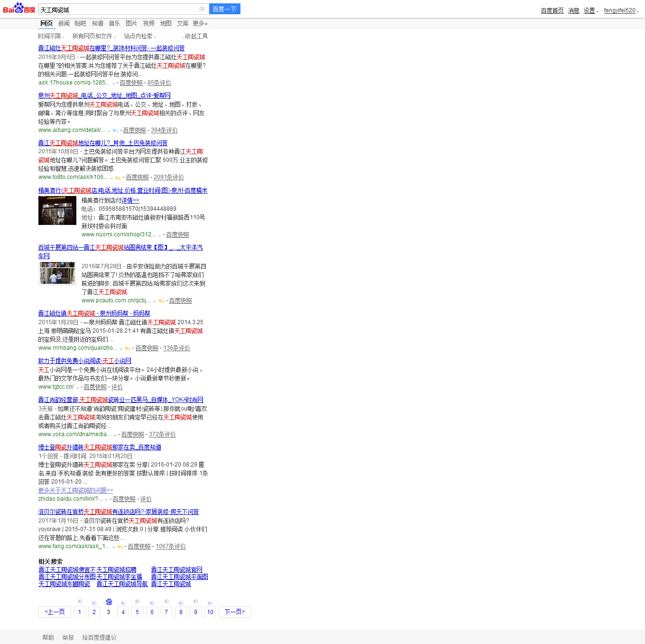Open camera image search in search box
Image resolution: width=645 pixels, height=644 pixels.
pos(202,9)
